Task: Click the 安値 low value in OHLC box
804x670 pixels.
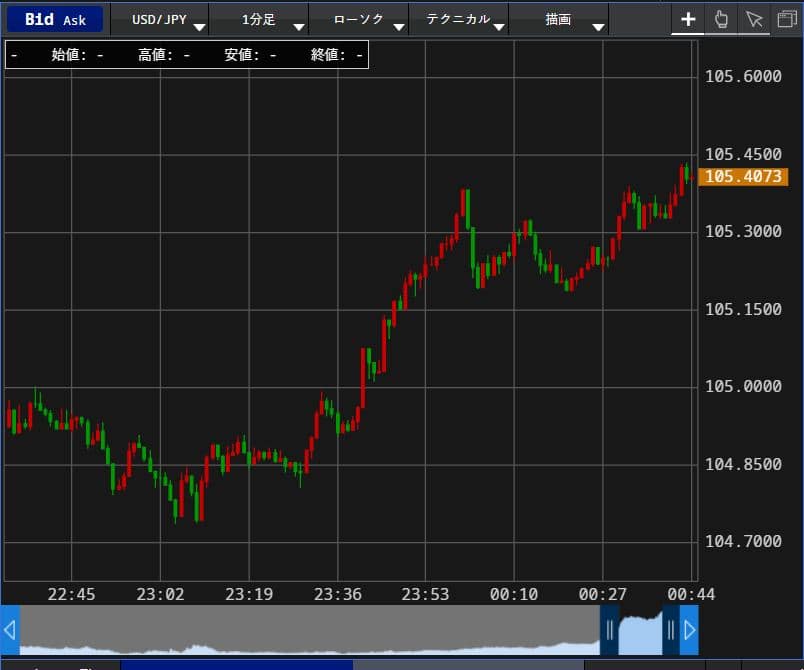Action: pos(250,54)
